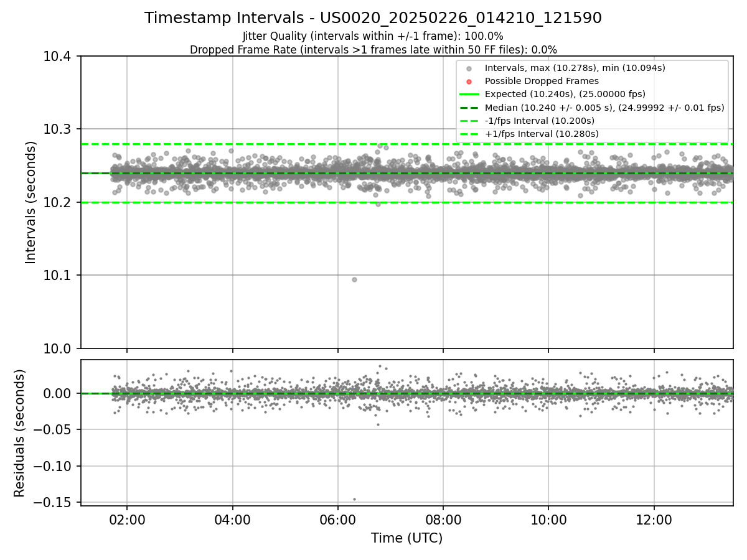Screen dimensions: 747x560
Task: Select legend entry "-1/fps Interval (10.200s)"
Action: (x=539, y=121)
